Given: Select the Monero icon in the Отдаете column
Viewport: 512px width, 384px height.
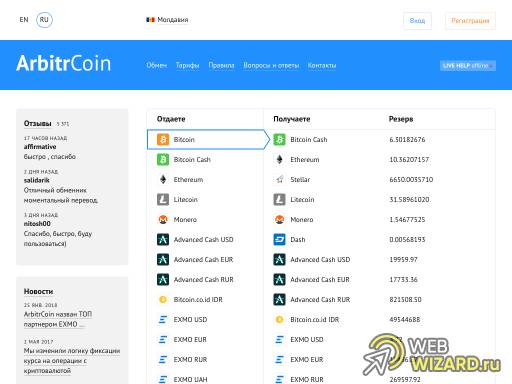Looking at the screenshot, I should (x=163, y=219).
